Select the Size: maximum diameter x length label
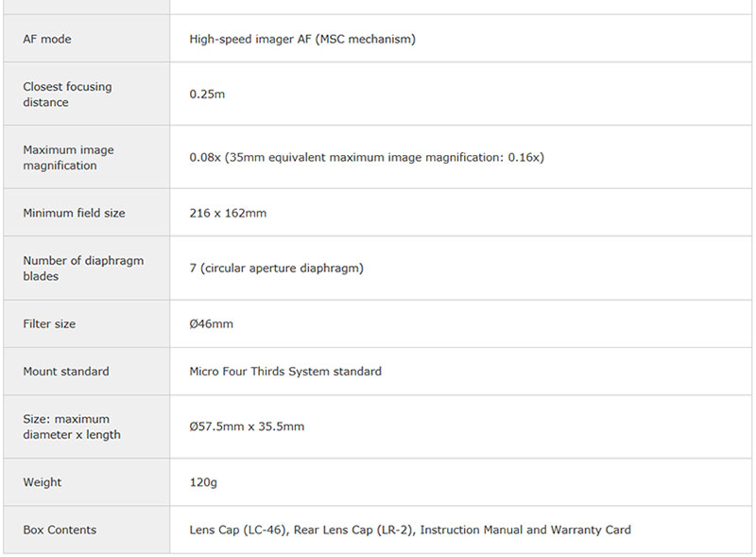The image size is (756, 557). tap(72, 426)
